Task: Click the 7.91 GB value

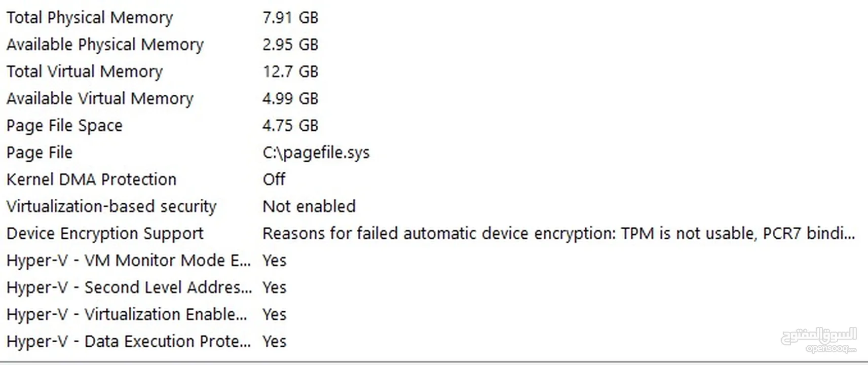Action: (290, 18)
